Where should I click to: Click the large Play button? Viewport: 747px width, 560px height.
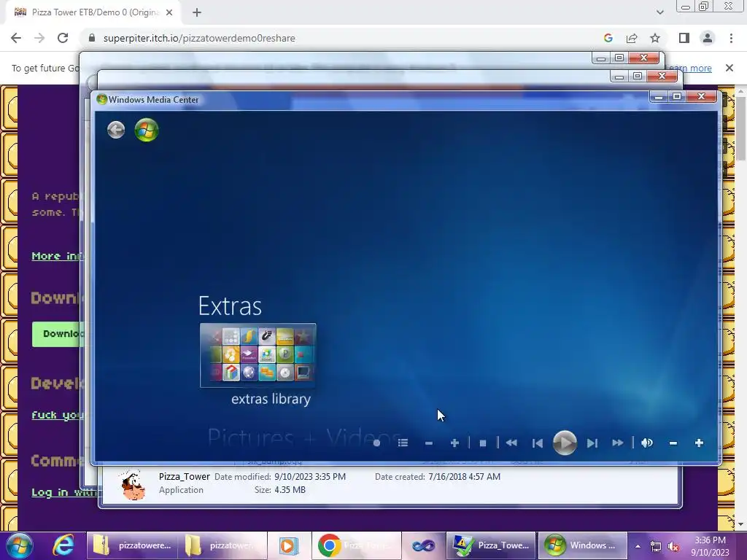(x=565, y=443)
